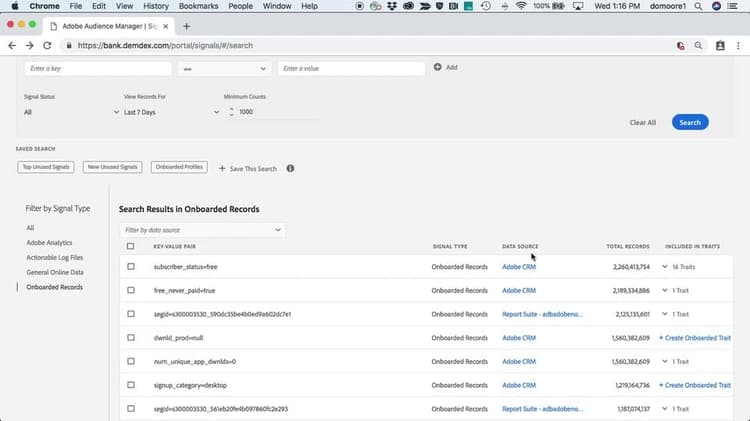The height and width of the screenshot is (421, 750).
Task: Open the Bookmarks menu
Action: tap(198, 6)
